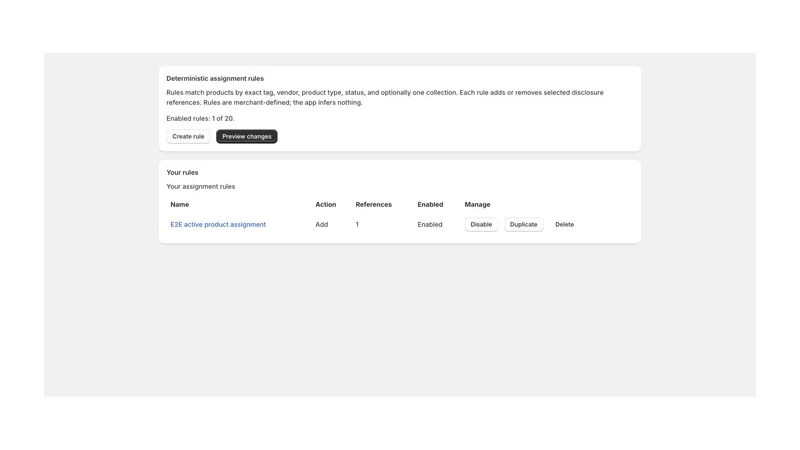Image resolution: width=800 pixels, height=450 pixels.
Task: Click the Manage column header
Action: click(x=477, y=205)
